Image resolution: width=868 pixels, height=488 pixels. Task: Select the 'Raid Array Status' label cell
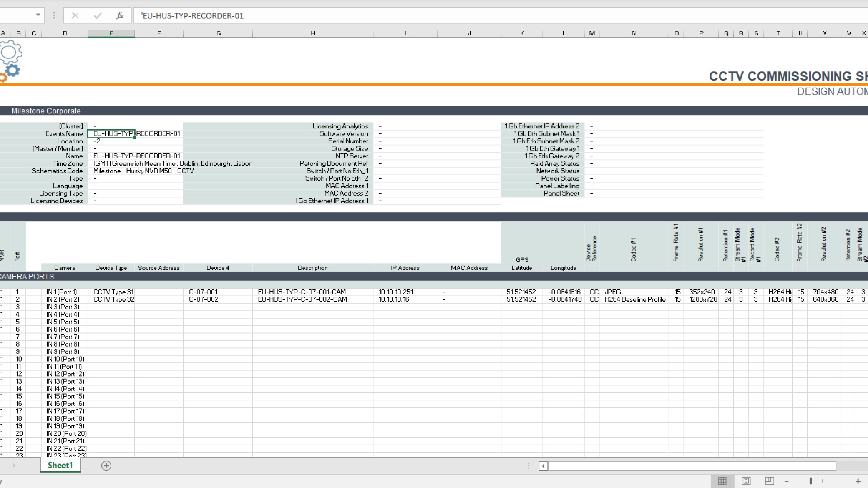[555, 164]
